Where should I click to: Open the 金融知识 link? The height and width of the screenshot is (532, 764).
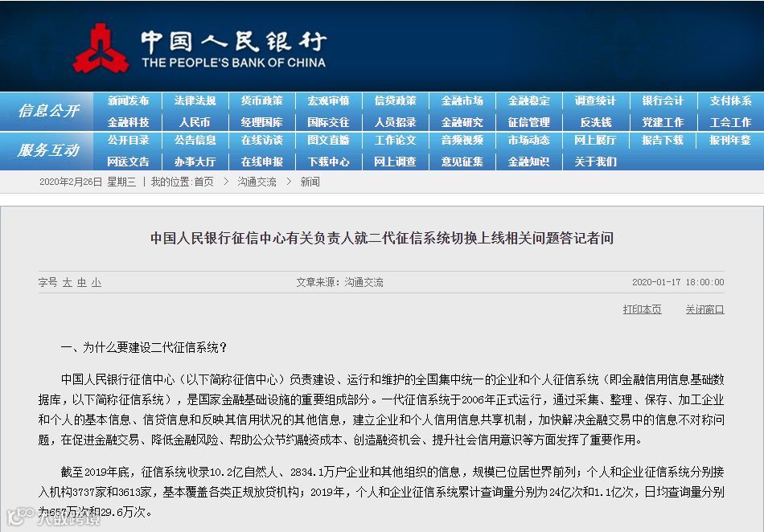(x=528, y=162)
